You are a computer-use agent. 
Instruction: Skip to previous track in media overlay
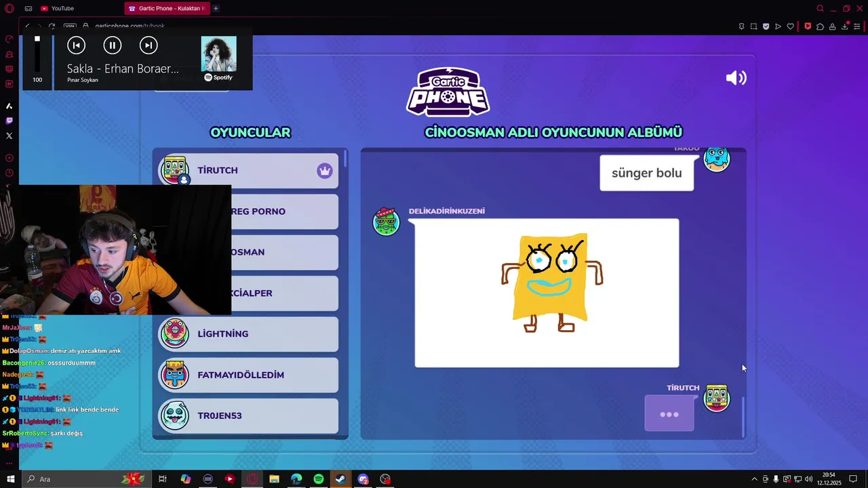coord(76,45)
